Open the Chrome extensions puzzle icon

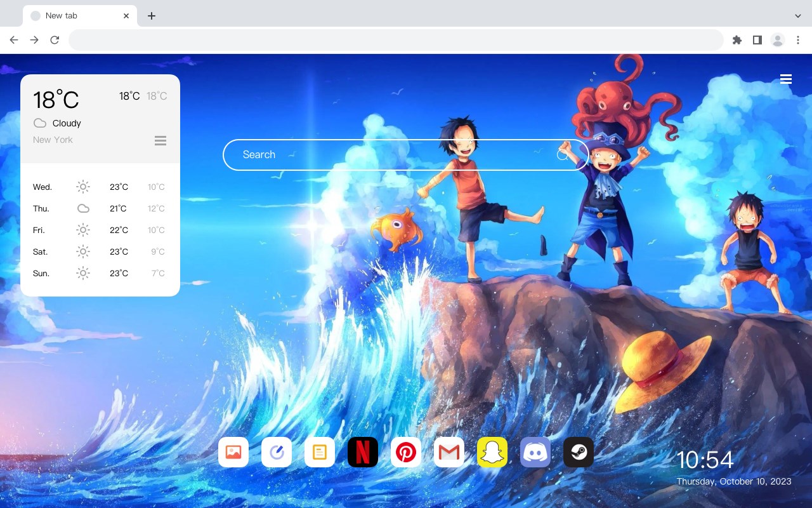click(x=737, y=40)
